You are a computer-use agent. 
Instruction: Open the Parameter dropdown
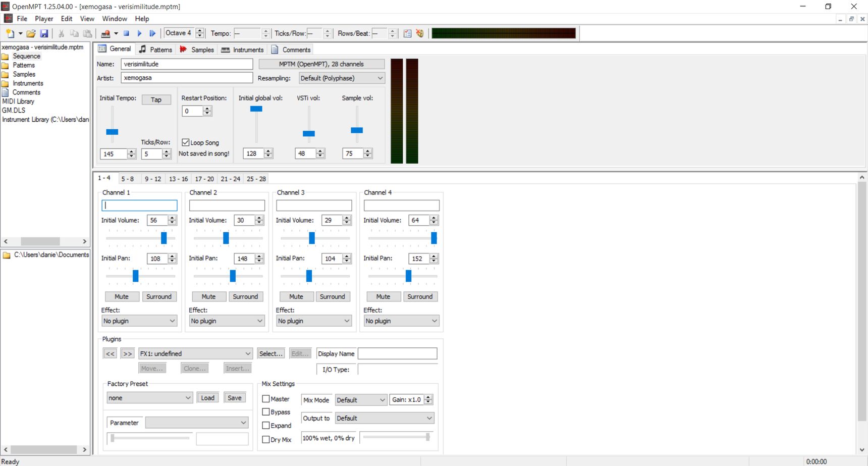pyautogui.click(x=197, y=423)
